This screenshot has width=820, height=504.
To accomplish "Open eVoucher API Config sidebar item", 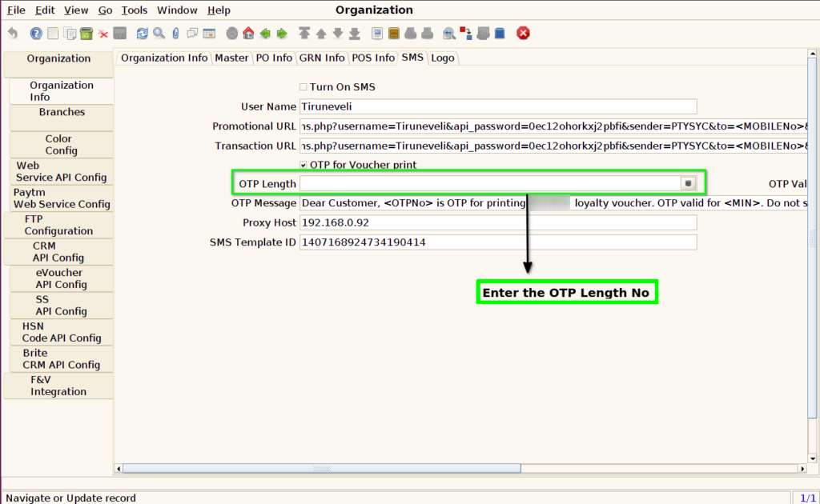I will 61,278.
